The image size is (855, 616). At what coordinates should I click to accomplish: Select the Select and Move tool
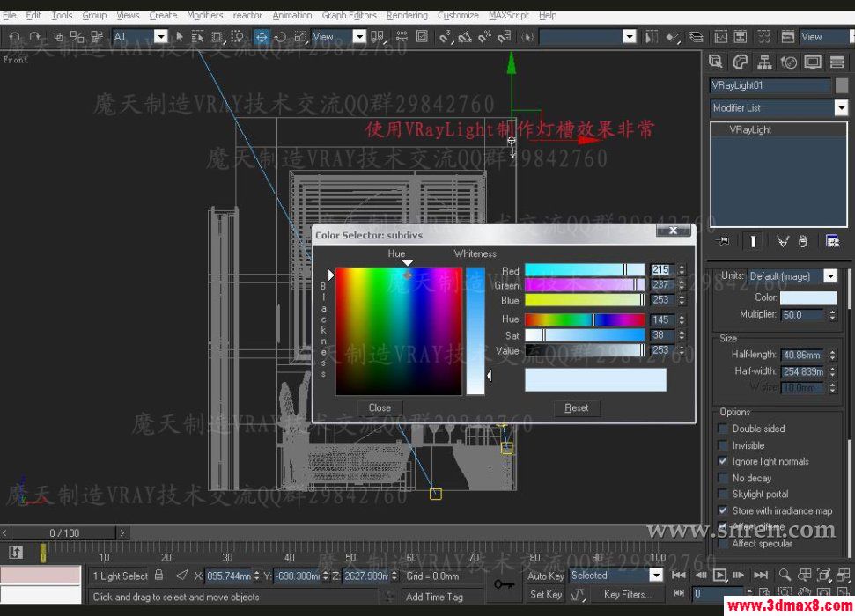(x=262, y=37)
